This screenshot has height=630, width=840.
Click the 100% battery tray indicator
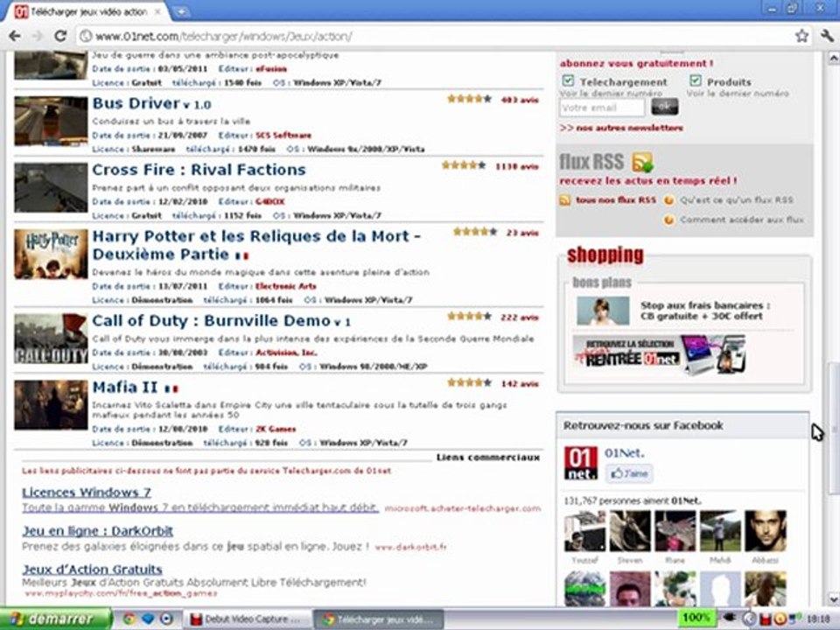pos(696,619)
